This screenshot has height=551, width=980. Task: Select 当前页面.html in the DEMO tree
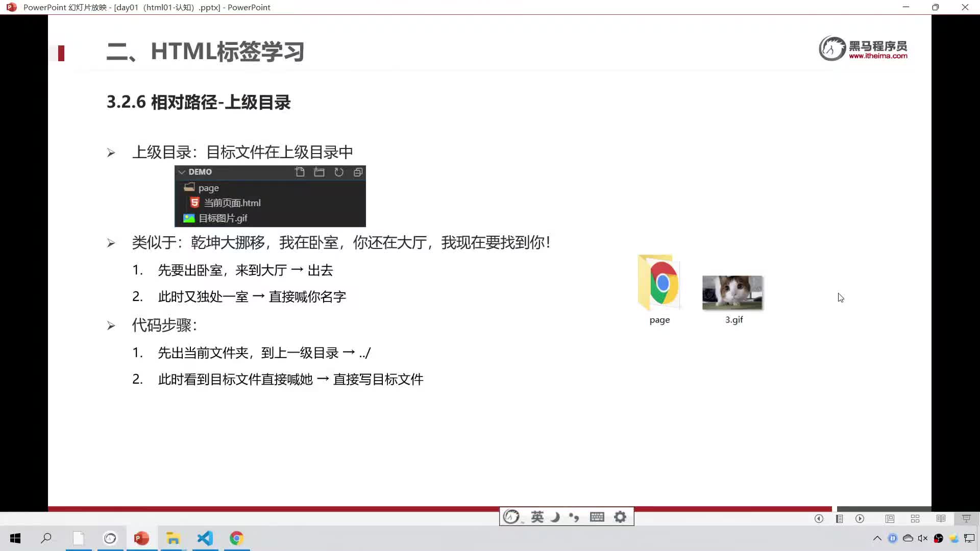click(270, 203)
